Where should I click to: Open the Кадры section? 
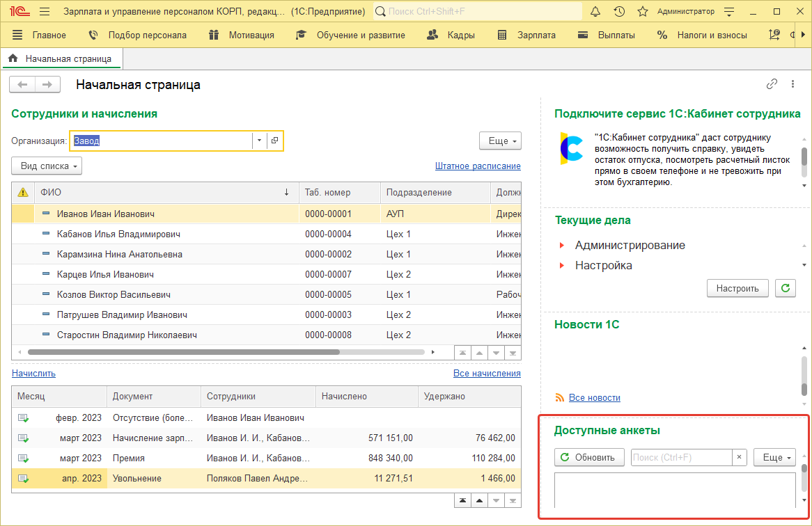pyautogui.click(x=461, y=35)
